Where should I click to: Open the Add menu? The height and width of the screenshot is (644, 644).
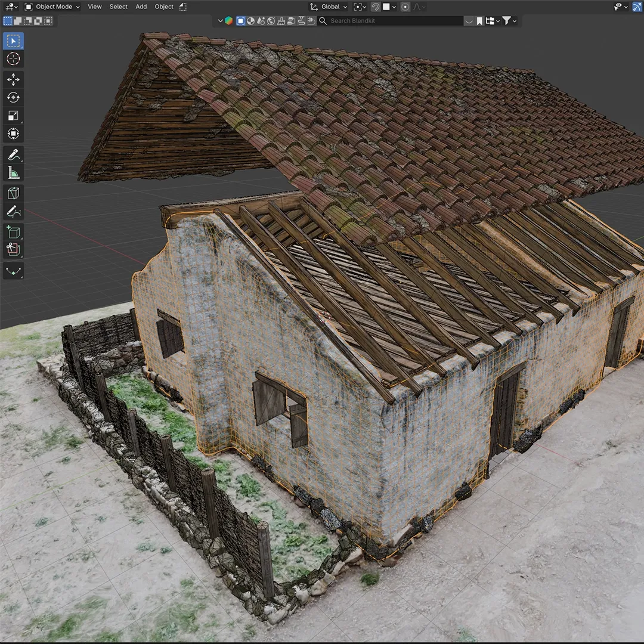click(141, 7)
